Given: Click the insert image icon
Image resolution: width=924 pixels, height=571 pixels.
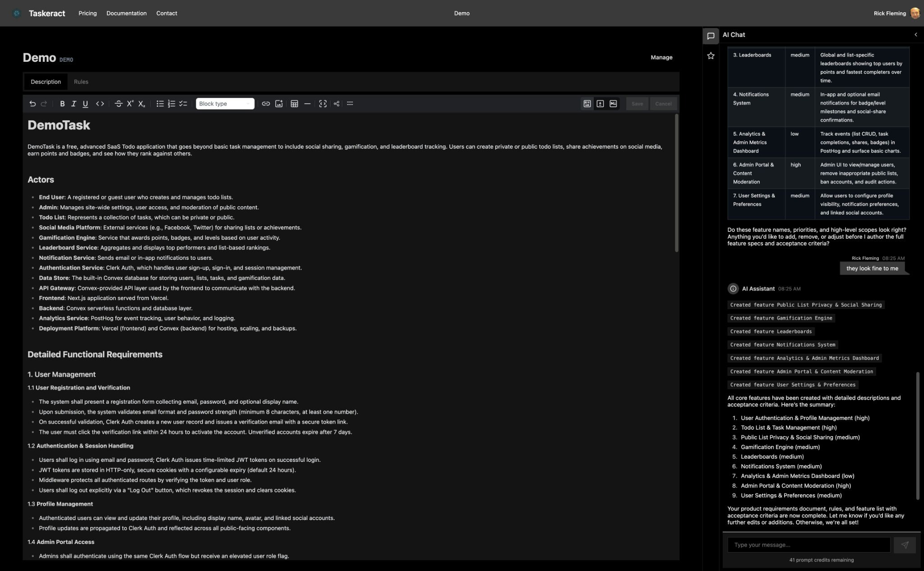Looking at the screenshot, I should click(x=279, y=104).
